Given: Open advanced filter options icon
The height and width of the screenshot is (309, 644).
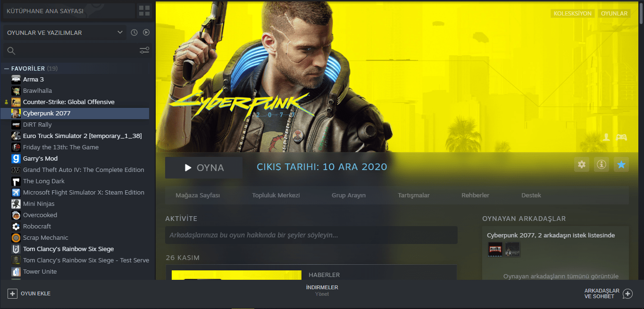Looking at the screenshot, I should click(144, 50).
